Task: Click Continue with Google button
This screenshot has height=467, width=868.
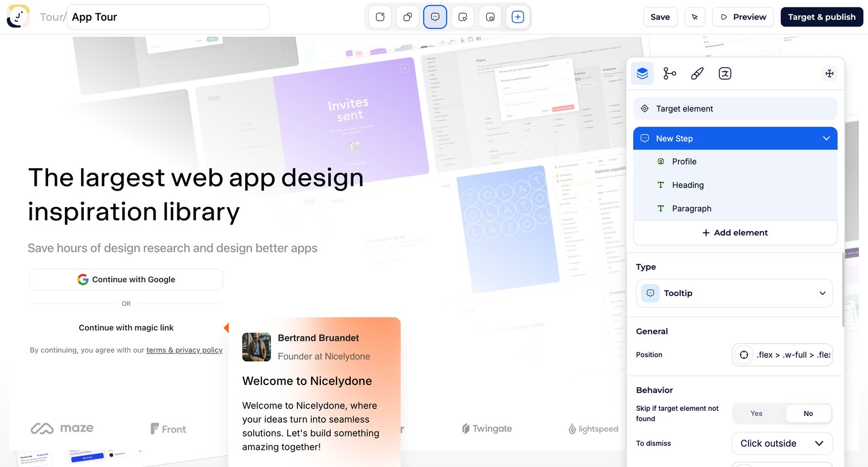Action: click(x=126, y=279)
